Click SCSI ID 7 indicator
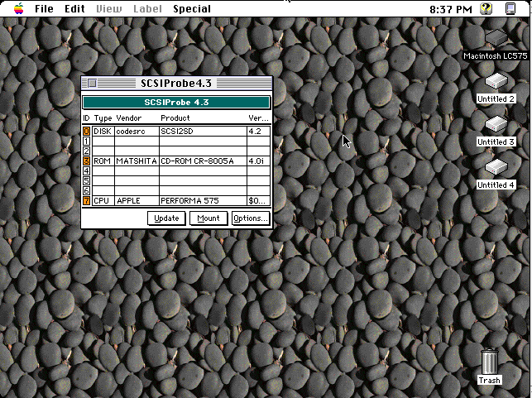Screen dimensions: 532x398 pyautogui.click(x=87, y=200)
